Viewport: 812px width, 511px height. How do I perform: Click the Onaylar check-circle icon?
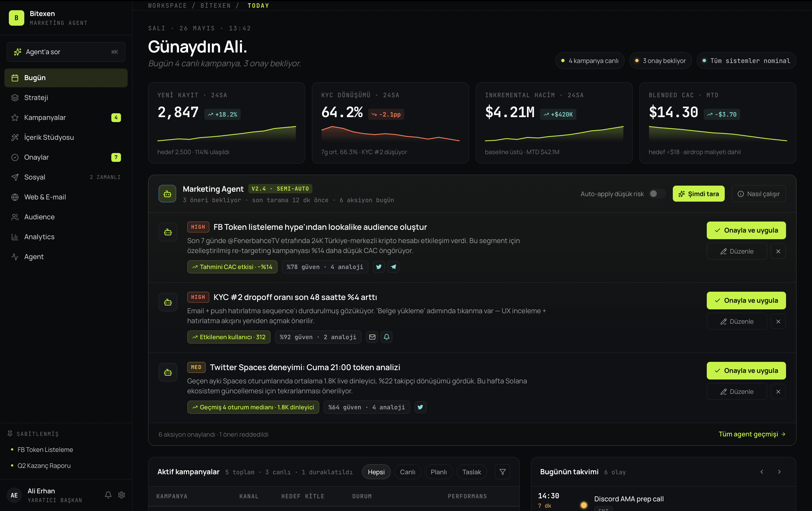(x=15, y=157)
